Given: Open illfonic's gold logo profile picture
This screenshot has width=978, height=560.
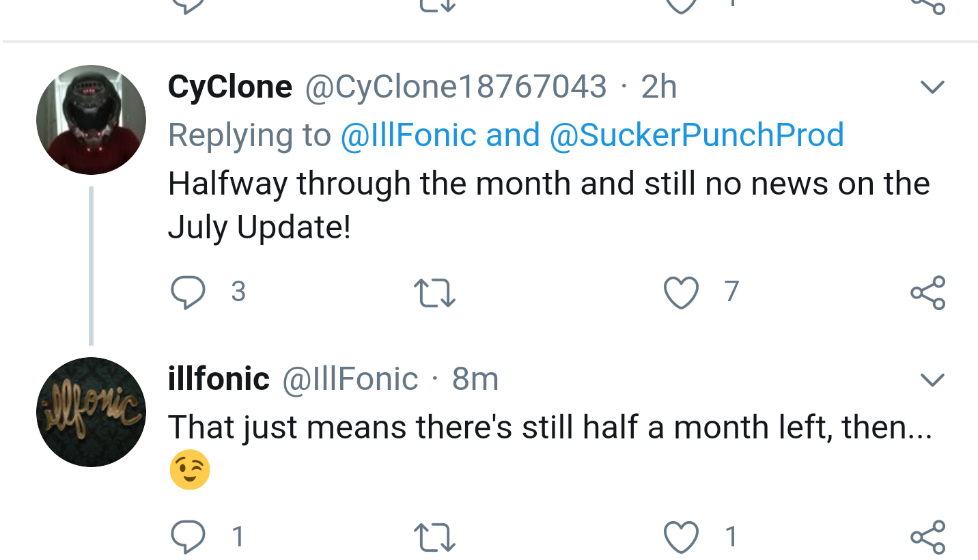Looking at the screenshot, I should pos(91,412).
